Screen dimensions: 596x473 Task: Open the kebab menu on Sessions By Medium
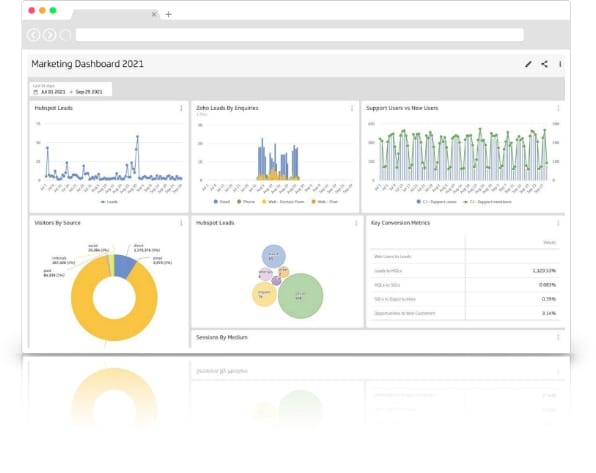click(x=558, y=337)
